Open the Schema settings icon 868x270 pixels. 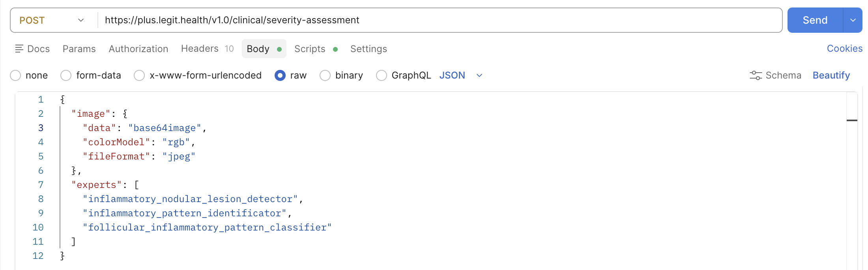pos(756,75)
